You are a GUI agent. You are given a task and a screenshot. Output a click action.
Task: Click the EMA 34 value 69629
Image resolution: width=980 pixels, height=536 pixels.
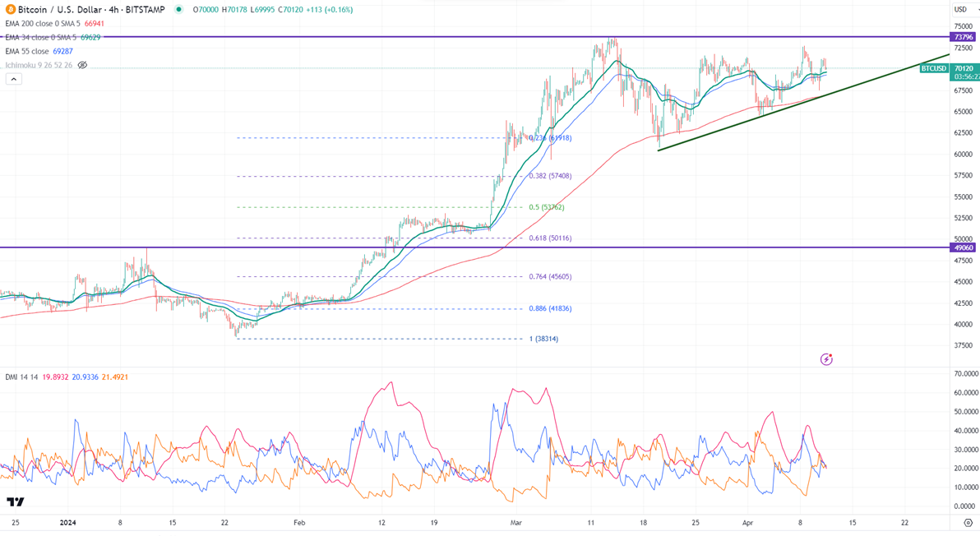90,38
